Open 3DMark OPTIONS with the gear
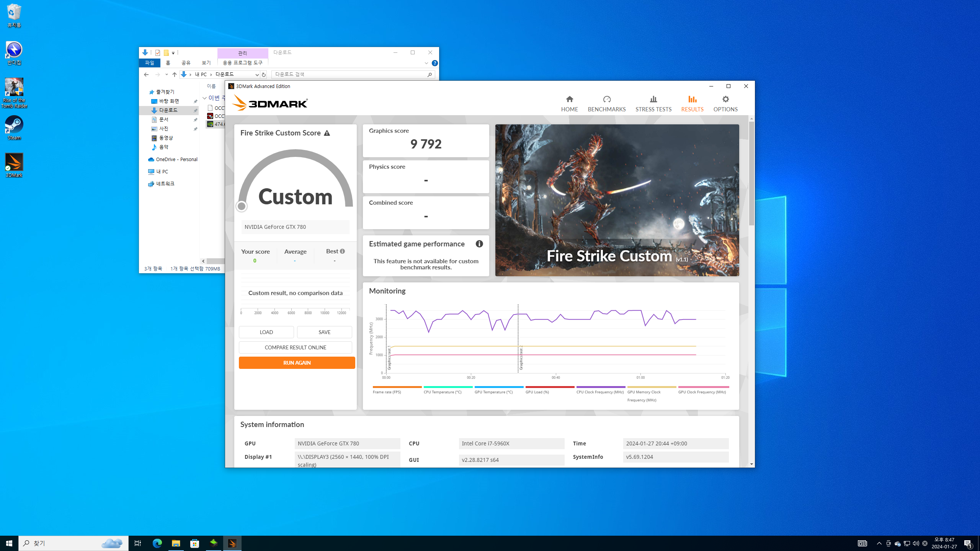This screenshot has width=980, height=551. click(x=725, y=104)
